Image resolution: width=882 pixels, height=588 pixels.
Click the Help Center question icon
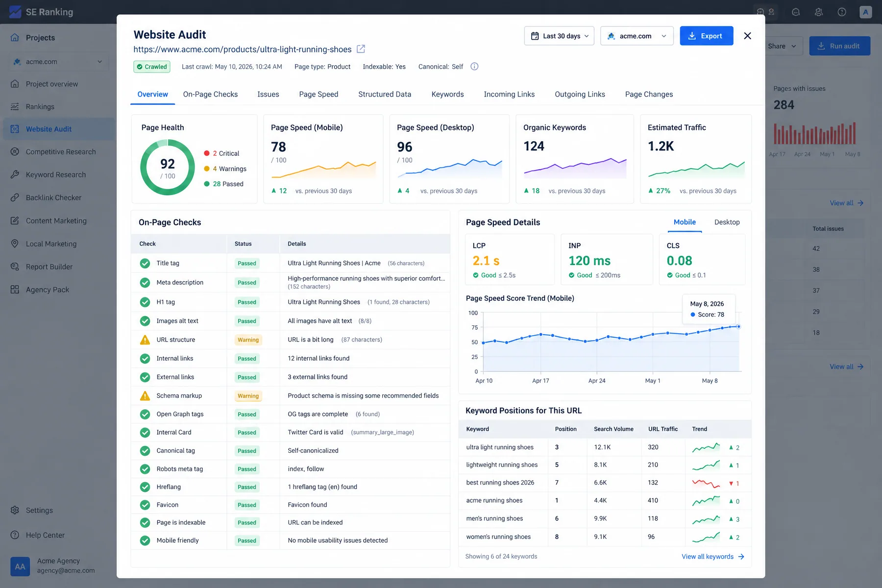point(15,535)
